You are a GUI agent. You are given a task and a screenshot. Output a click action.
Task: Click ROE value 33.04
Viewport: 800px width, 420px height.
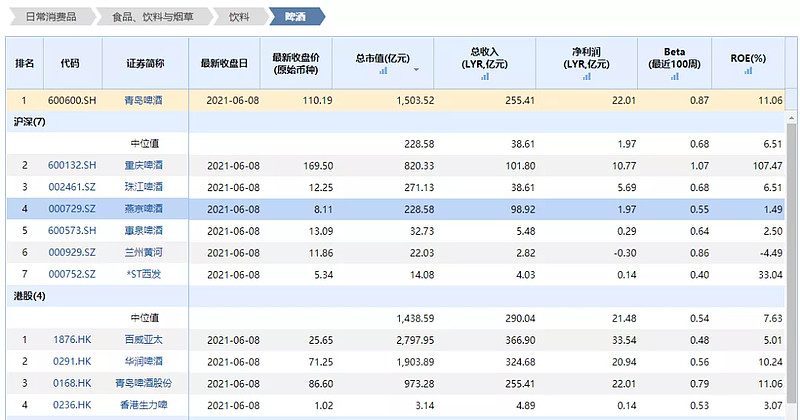(x=770, y=275)
